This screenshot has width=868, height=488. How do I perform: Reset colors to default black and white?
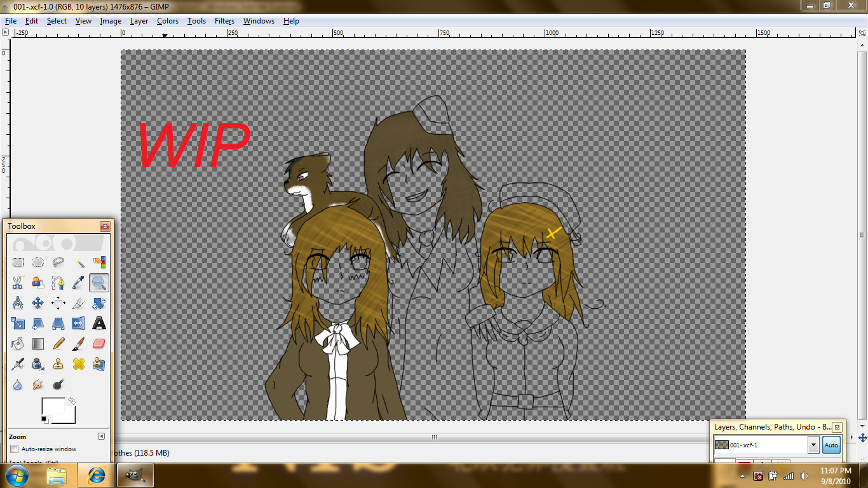click(x=45, y=420)
